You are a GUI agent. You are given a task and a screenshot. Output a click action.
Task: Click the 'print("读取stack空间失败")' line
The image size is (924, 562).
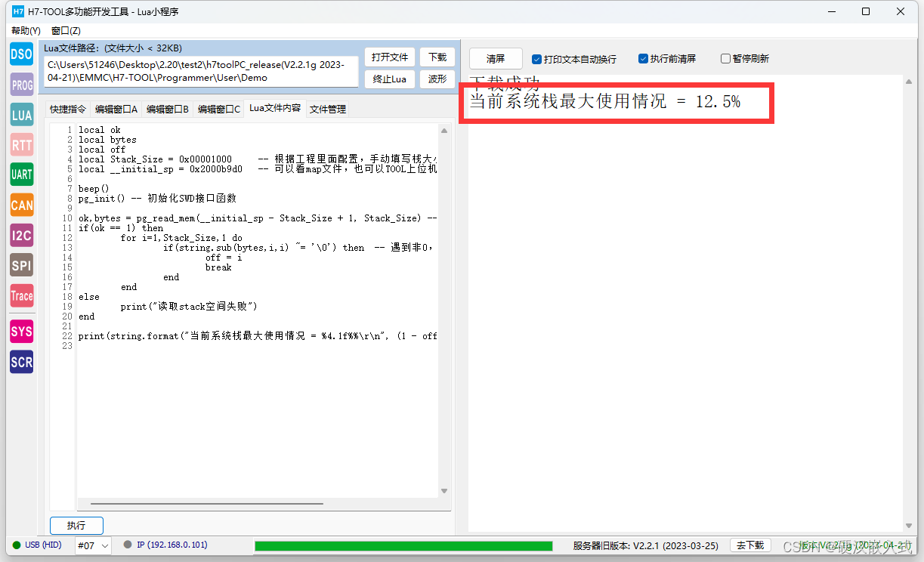coord(189,307)
